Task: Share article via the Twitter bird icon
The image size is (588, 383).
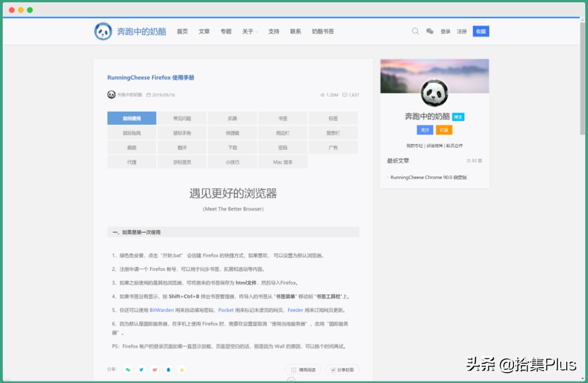Action: coord(141,369)
